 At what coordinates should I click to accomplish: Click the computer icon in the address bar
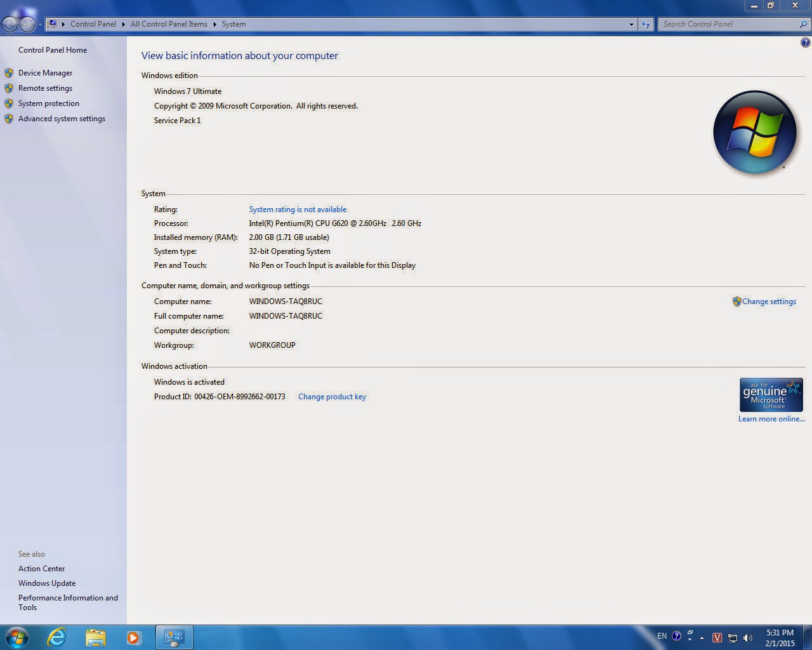click(x=53, y=23)
